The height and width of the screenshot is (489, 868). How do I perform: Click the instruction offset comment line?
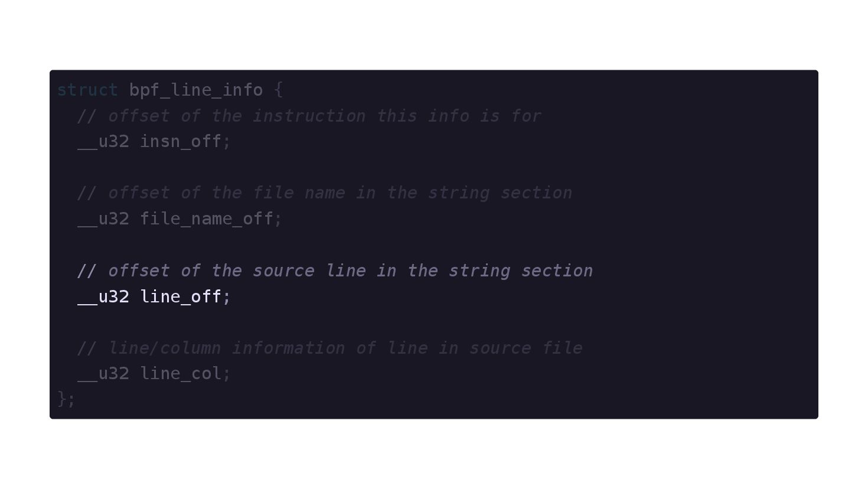[309, 116]
